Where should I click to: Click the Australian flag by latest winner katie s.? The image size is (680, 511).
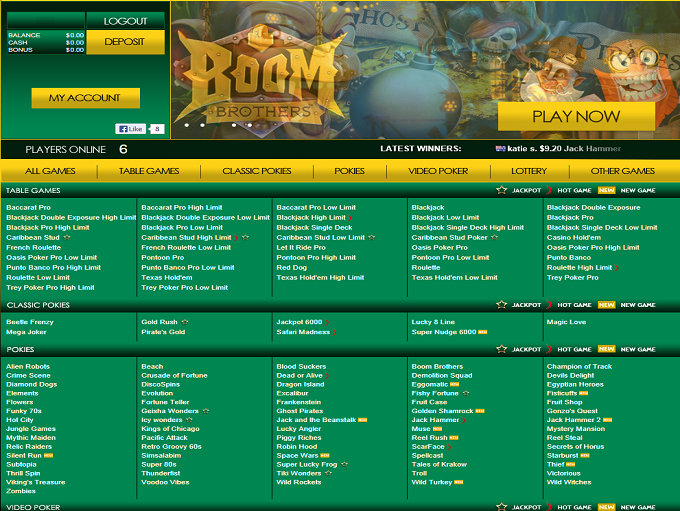[500, 149]
